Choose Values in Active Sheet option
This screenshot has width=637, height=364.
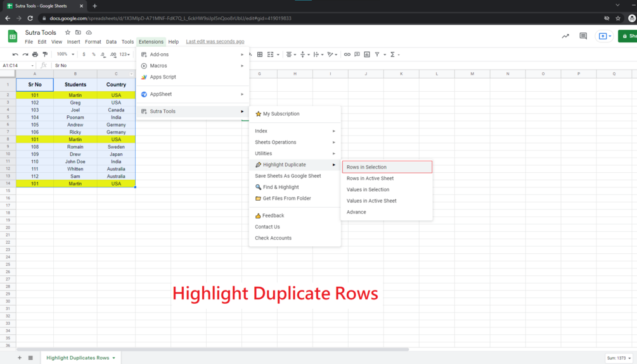pyautogui.click(x=387, y=201)
